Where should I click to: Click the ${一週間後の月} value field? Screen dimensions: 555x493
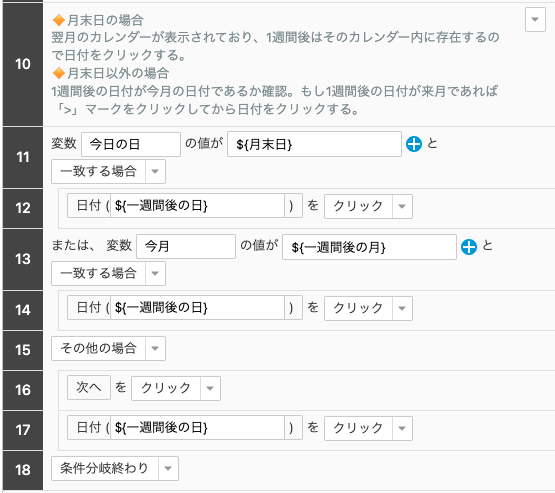tap(369, 247)
